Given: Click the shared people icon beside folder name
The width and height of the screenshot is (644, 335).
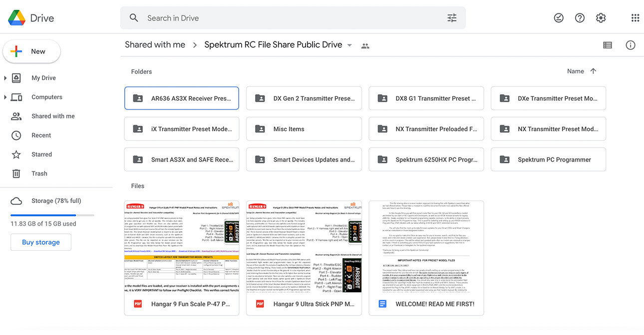Looking at the screenshot, I should click(365, 45).
